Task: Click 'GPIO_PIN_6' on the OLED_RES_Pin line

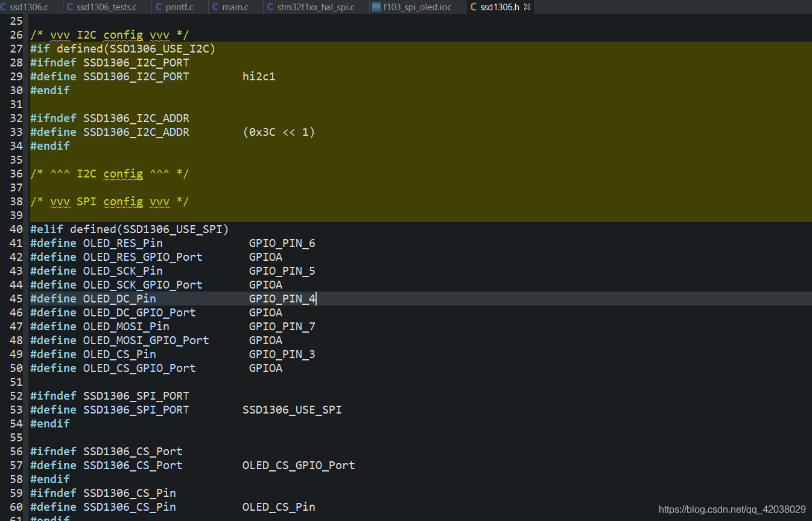Action: pyautogui.click(x=282, y=243)
